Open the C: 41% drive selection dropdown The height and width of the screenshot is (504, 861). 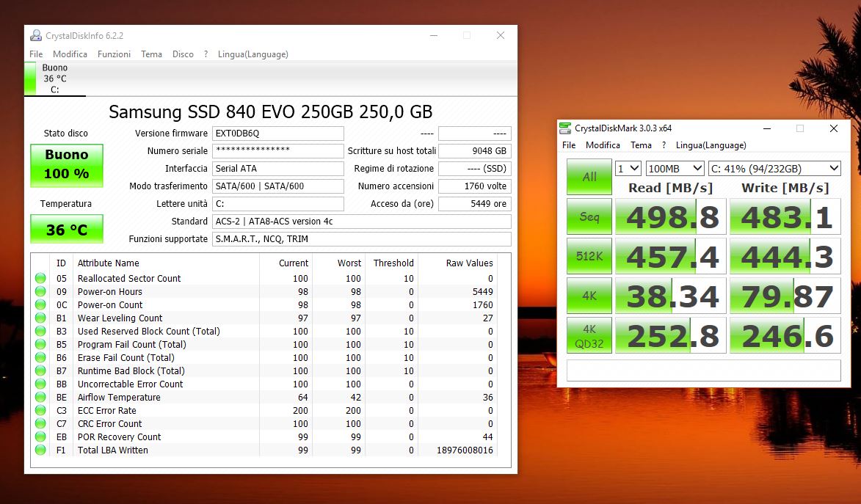pyautogui.click(x=775, y=169)
